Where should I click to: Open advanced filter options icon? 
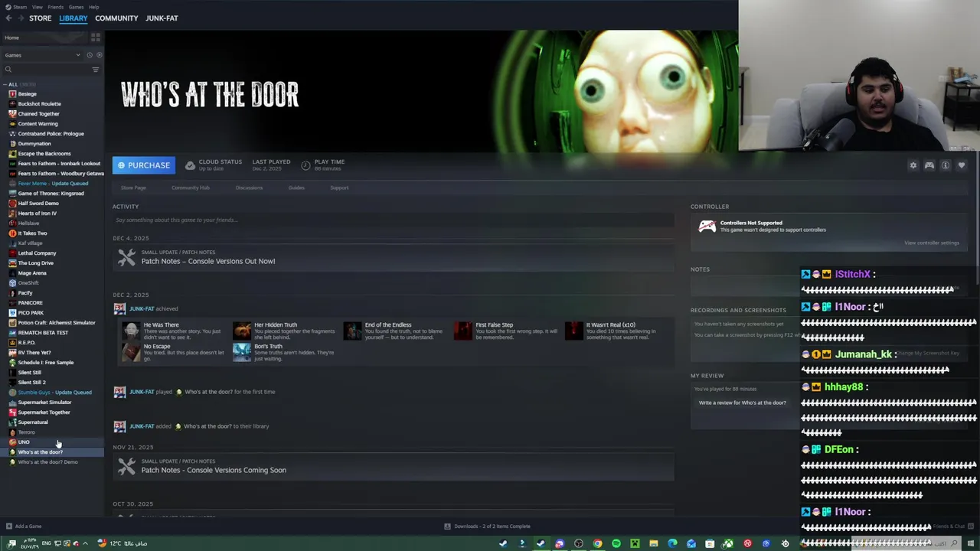pos(96,70)
